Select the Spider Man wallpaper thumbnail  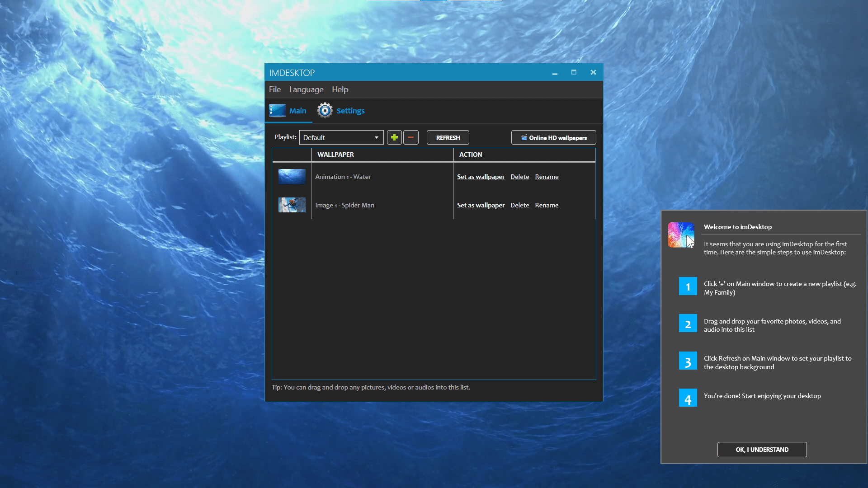[292, 205]
